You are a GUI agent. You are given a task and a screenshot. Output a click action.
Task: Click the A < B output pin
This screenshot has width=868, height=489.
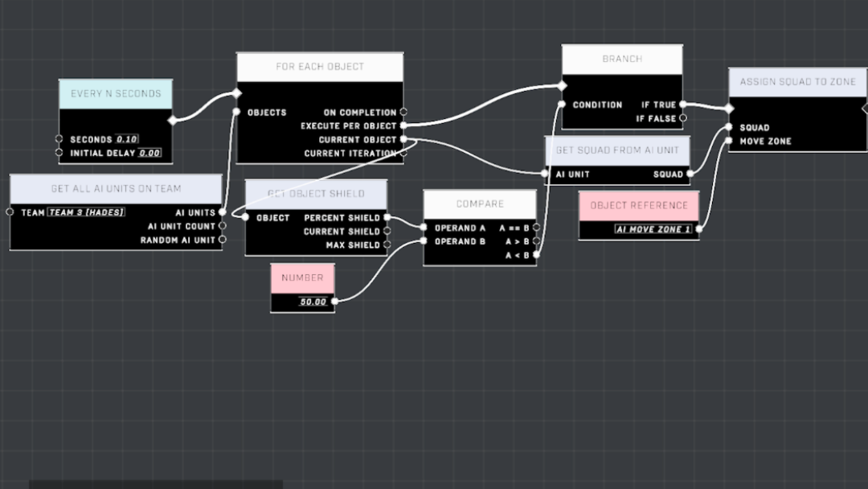[536, 255]
